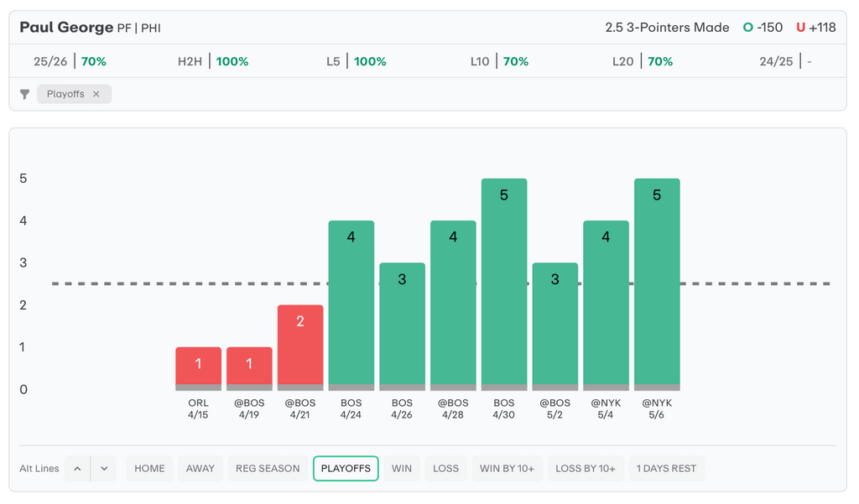Toggle the AWAY filter
Image resolution: width=859 pixels, height=504 pixels.
click(200, 469)
